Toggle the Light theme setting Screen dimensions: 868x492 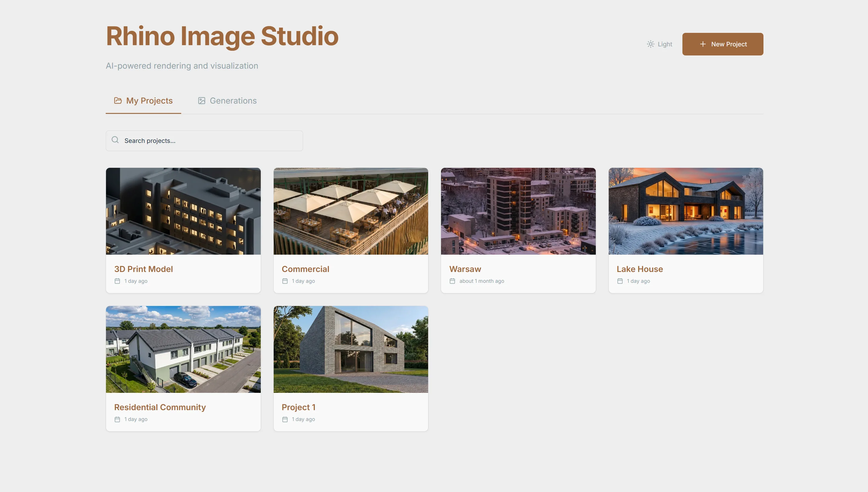tap(658, 44)
